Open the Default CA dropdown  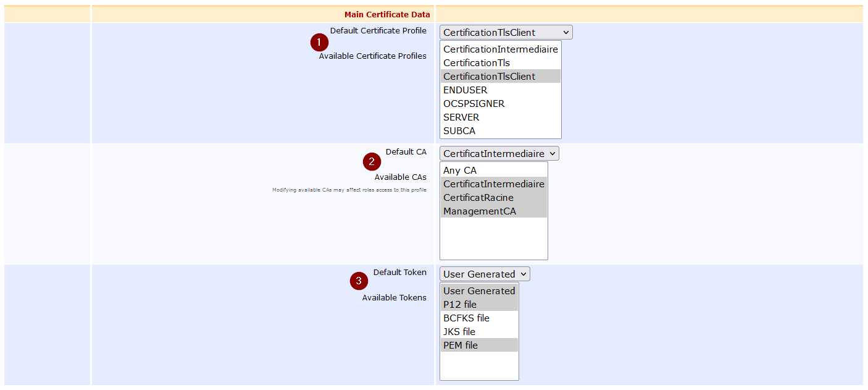pyautogui.click(x=499, y=154)
